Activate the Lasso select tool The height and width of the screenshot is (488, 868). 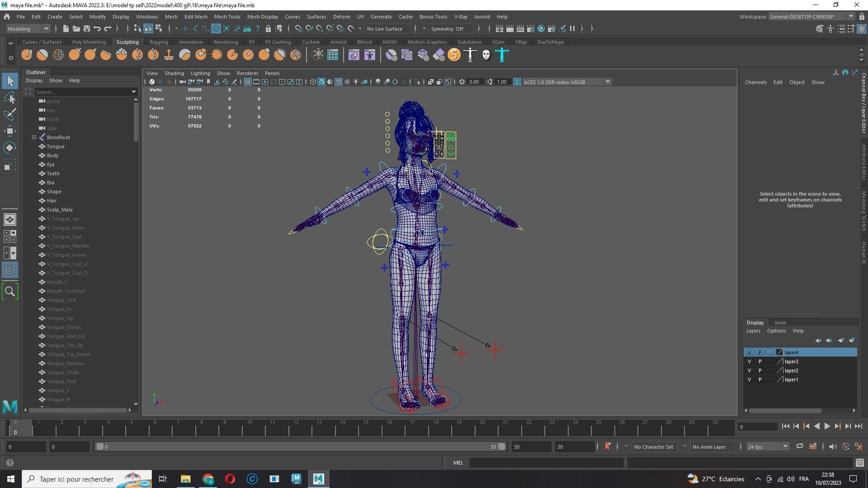[10, 98]
